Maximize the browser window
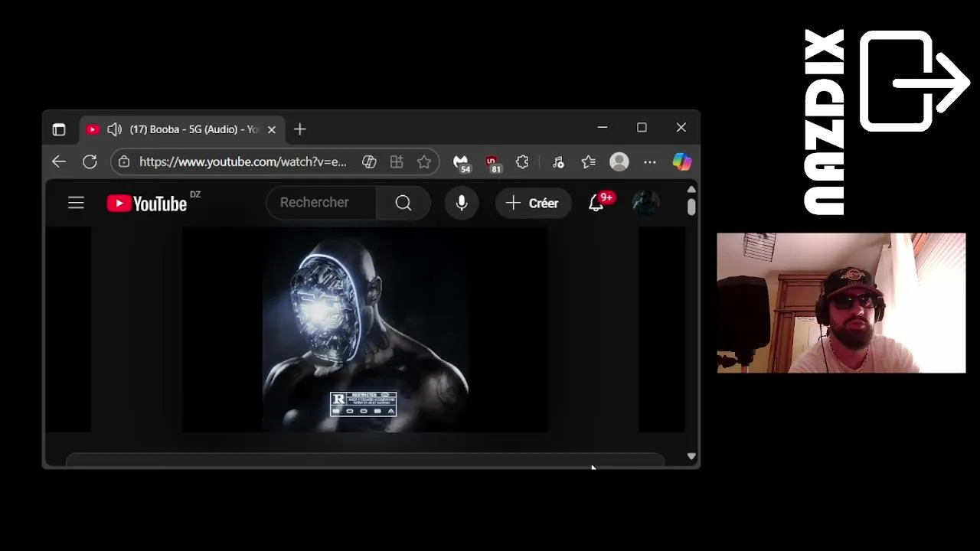 (642, 128)
